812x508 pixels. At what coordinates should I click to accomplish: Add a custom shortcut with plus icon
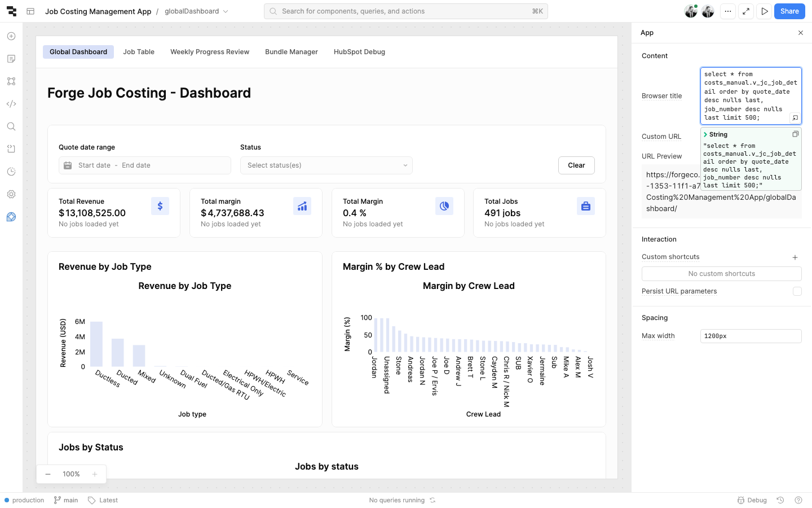tap(795, 257)
